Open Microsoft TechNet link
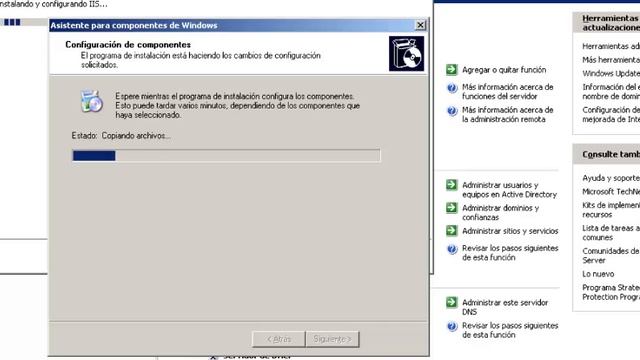This screenshot has width=640, height=360. point(611,191)
